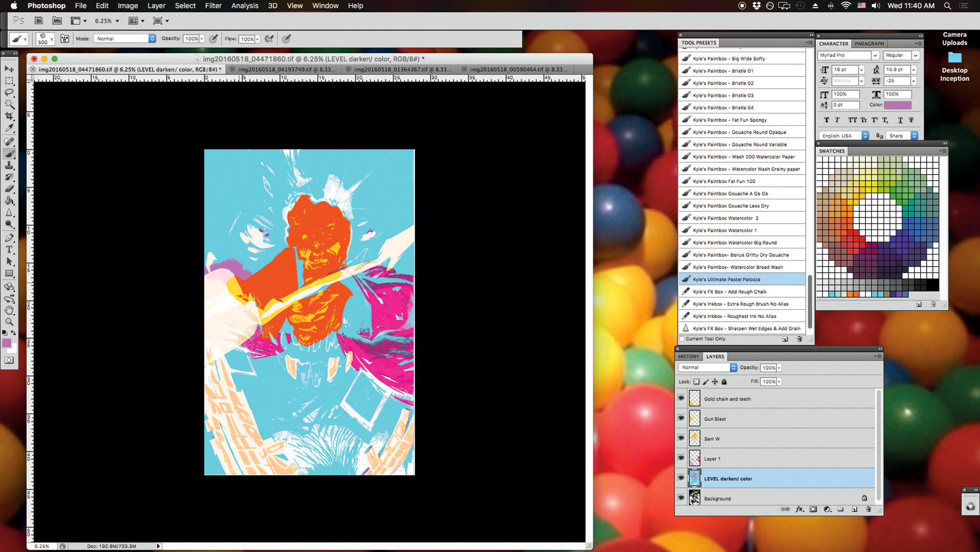980x552 pixels.
Task: Open brush Mode dropdown
Action: coord(125,39)
